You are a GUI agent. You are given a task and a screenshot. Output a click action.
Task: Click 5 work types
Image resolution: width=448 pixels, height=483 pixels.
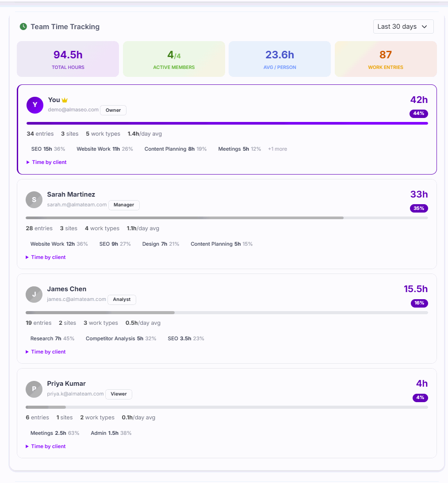point(103,134)
